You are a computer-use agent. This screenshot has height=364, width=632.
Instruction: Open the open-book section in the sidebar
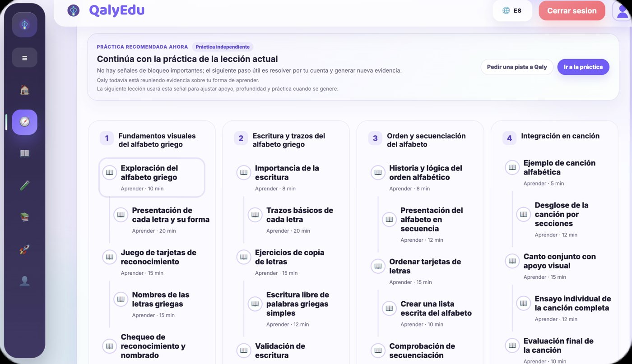pos(24,154)
